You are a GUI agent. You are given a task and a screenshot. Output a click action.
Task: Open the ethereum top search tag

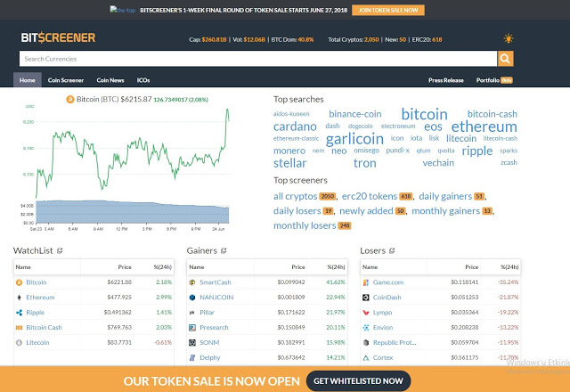click(484, 127)
